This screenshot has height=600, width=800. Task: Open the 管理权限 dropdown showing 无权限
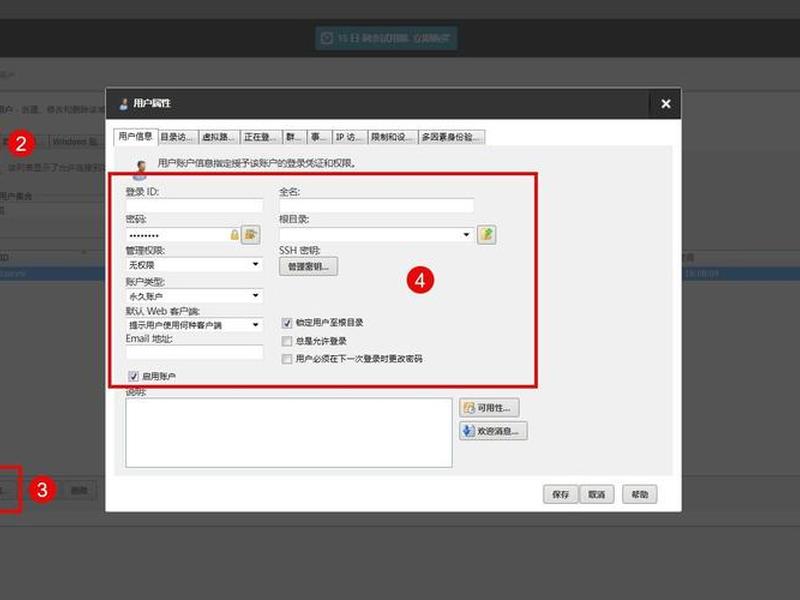coord(194,265)
